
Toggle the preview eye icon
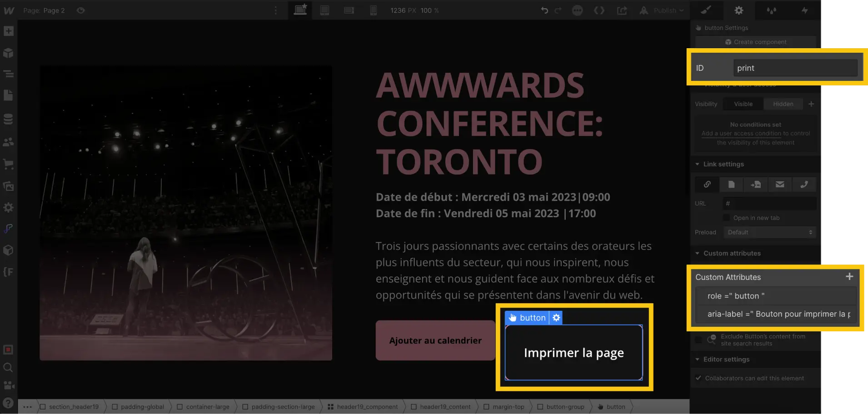[x=80, y=10]
